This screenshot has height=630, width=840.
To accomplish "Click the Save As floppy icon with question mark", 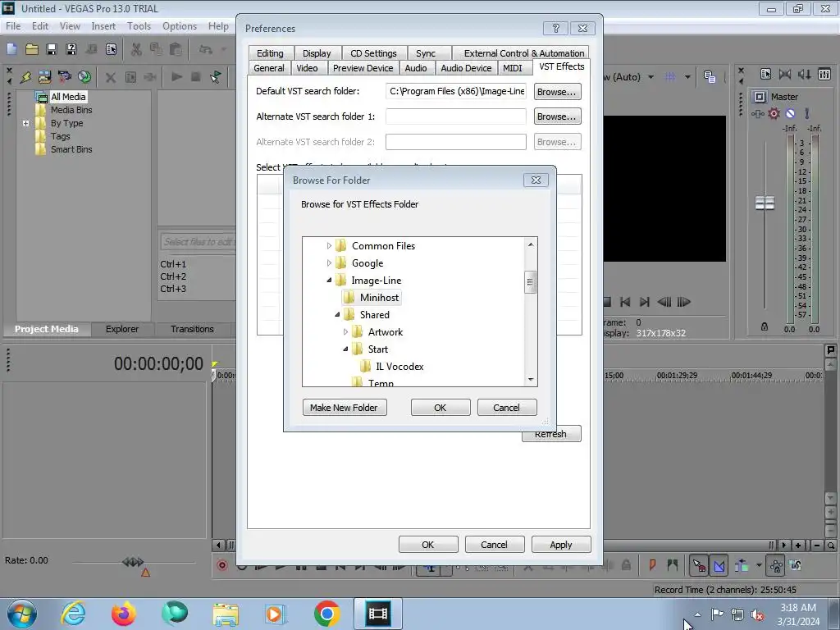I will click(x=71, y=49).
